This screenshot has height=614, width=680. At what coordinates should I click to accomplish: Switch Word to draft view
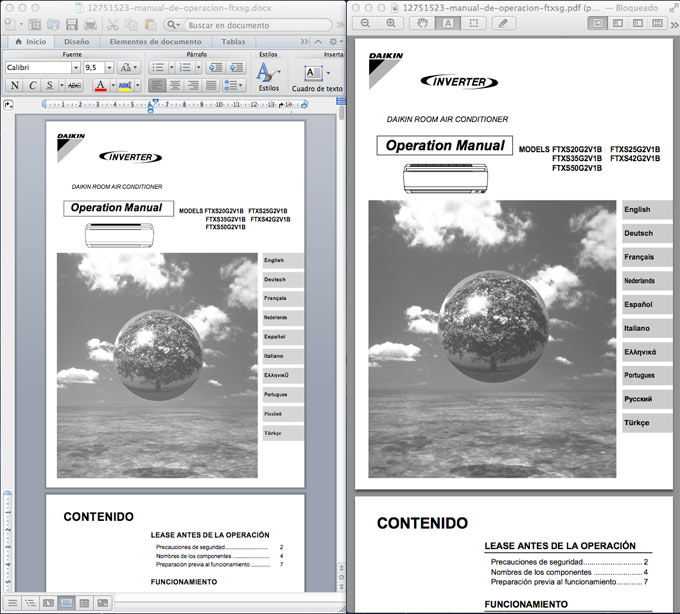(x=13, y=603)
